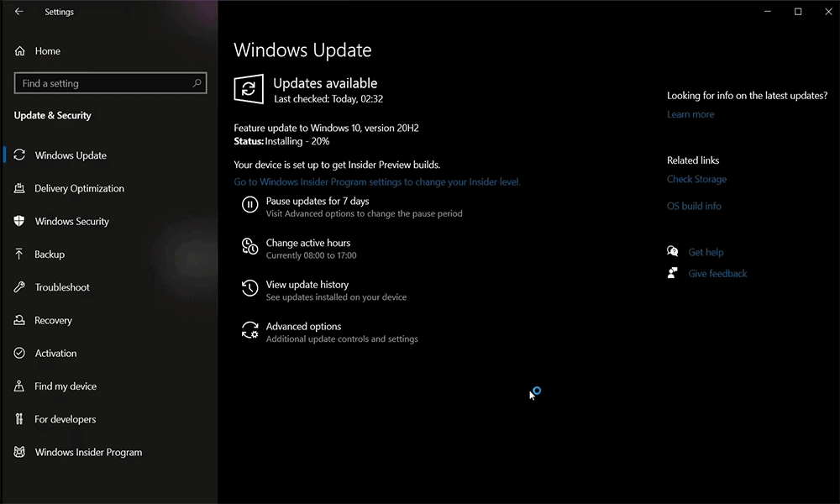Follow the Go to Windows Insider Program settings link
Screen dimensions: 840x504
coord(377,182)
